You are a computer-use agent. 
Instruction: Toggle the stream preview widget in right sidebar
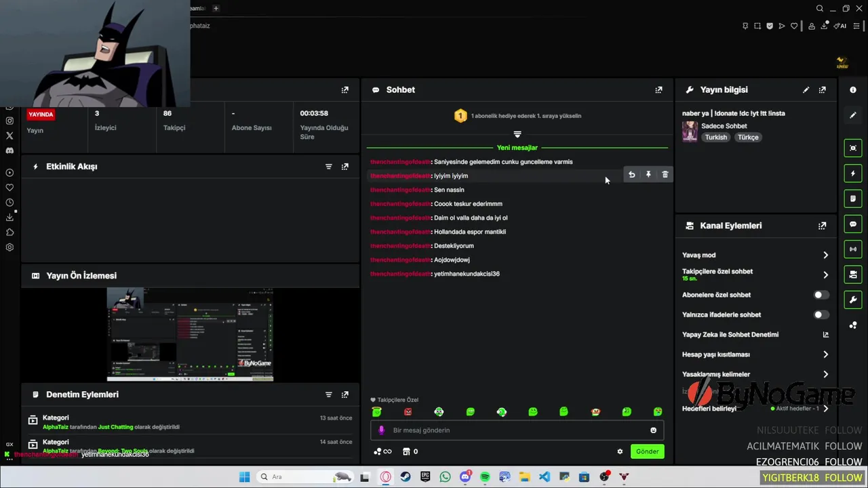pos(853,148)
